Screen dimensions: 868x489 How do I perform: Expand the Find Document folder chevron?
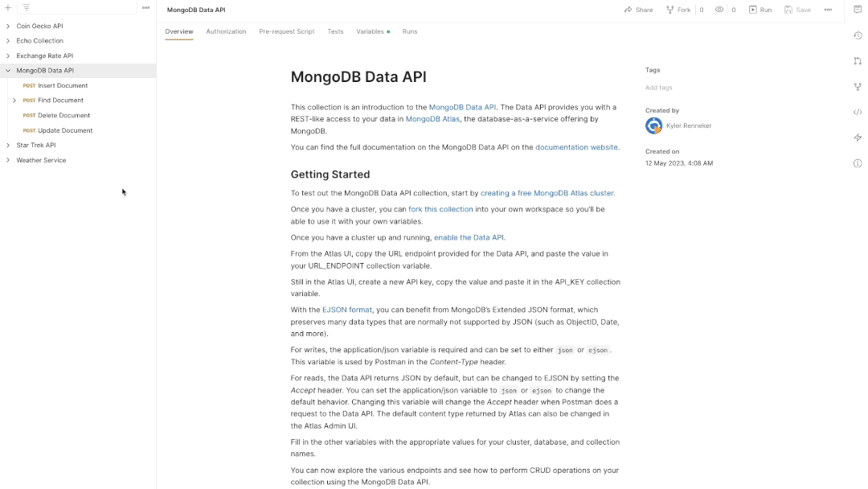pos(14,101)
